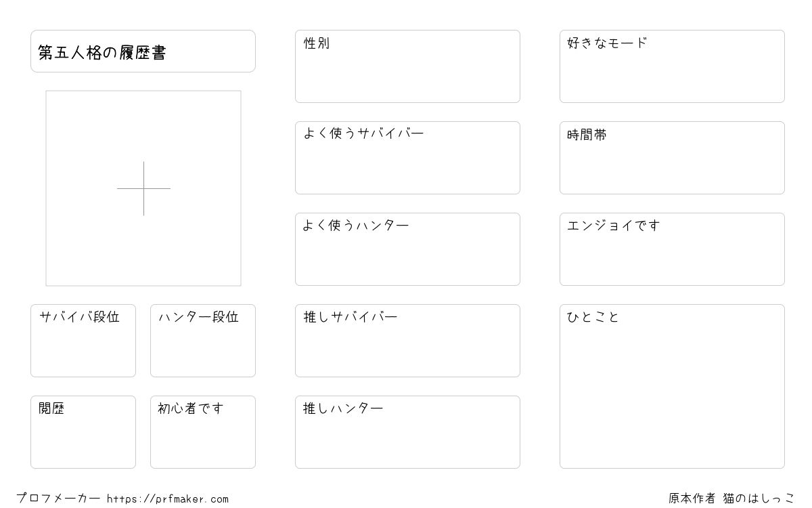
Task: Select the よく使うサバイバー box
Action: coord(407,158)
